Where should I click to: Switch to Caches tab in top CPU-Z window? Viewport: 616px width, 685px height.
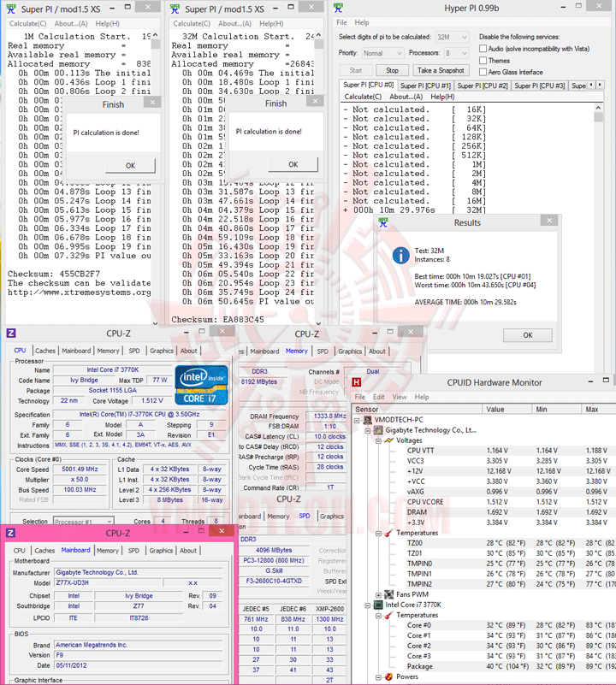tap(45, 351)
